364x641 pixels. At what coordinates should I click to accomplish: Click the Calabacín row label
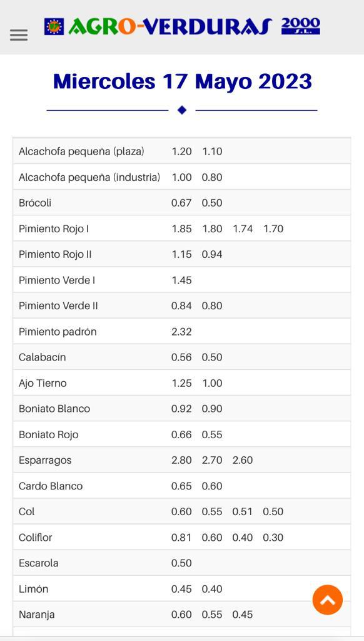point(42,357)
